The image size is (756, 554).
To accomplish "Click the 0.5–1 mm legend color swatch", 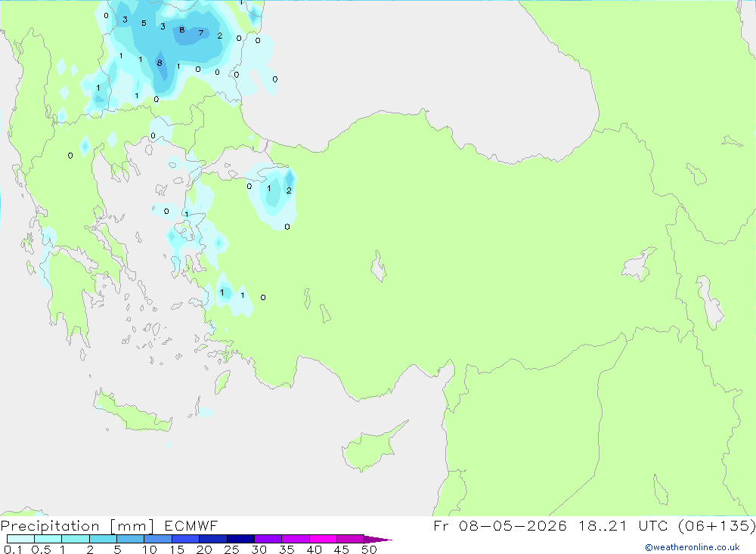I will coord(48,539).
